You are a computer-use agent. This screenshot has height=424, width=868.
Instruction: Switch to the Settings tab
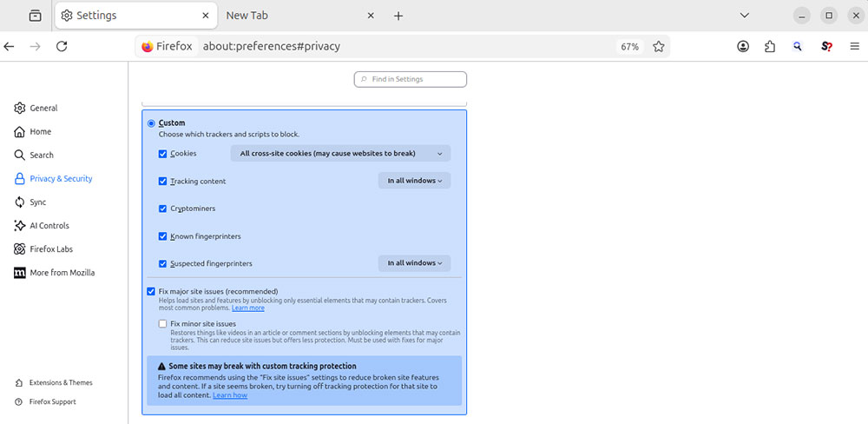pos(135,16)
